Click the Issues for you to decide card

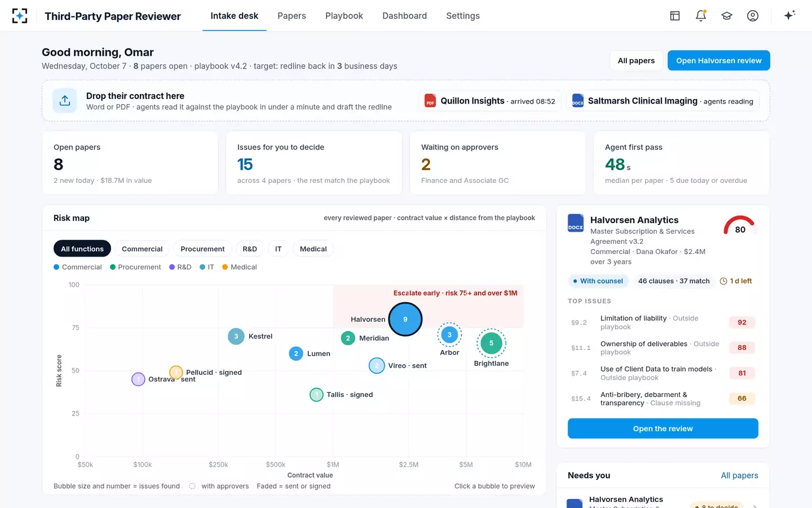coord(314,163)
